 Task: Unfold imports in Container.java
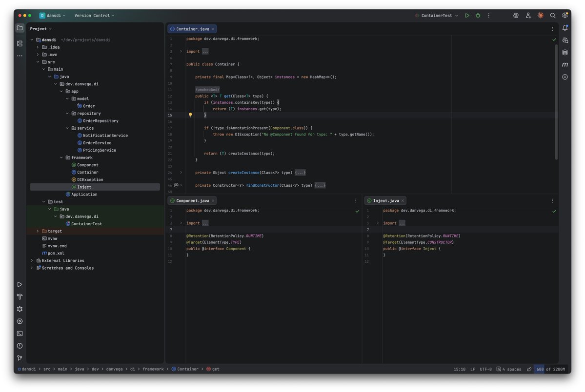coord(181,52)
